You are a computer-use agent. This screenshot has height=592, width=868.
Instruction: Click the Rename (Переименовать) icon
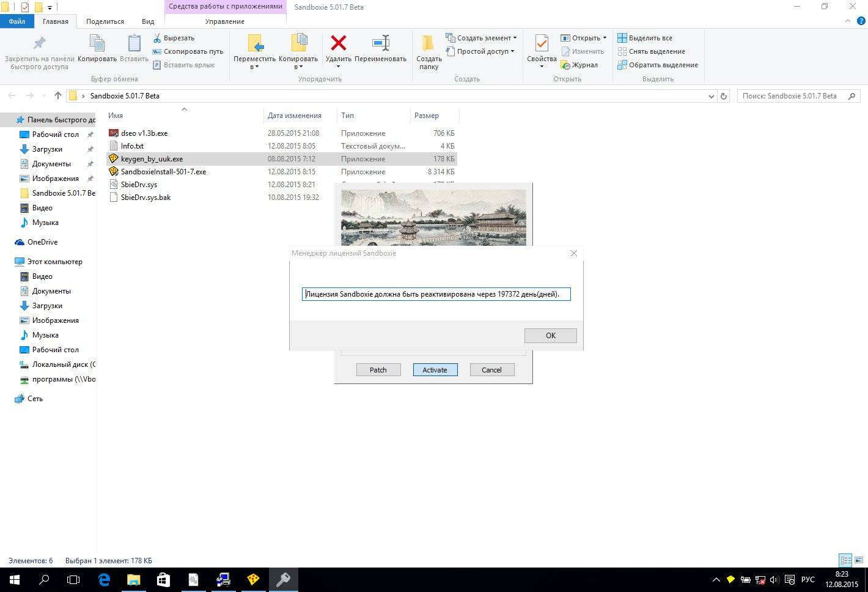pyautogui.click(x=380, y=43)
